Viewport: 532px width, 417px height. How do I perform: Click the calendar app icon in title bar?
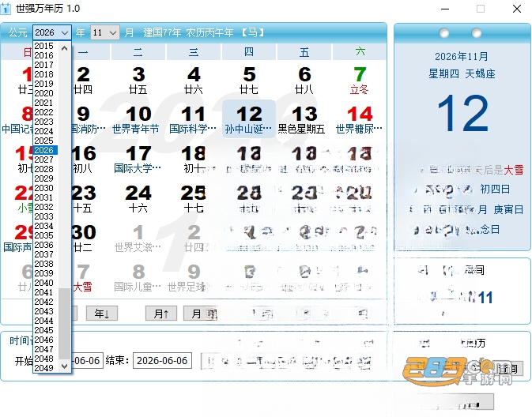[6, 9]
